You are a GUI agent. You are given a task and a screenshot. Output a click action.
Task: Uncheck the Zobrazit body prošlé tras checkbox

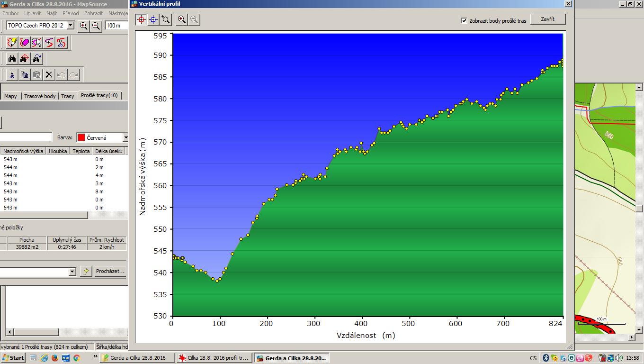[x=464, y=20]
